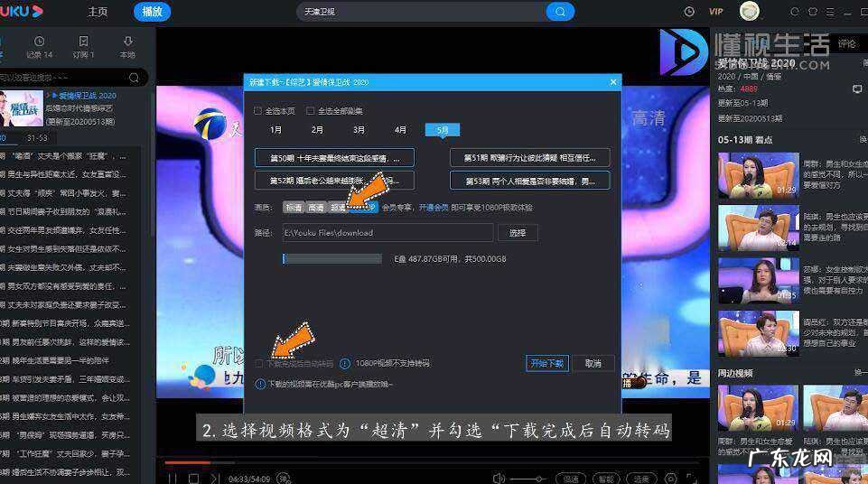Open the 选集 episode picker in player bar

click(641, 479)
